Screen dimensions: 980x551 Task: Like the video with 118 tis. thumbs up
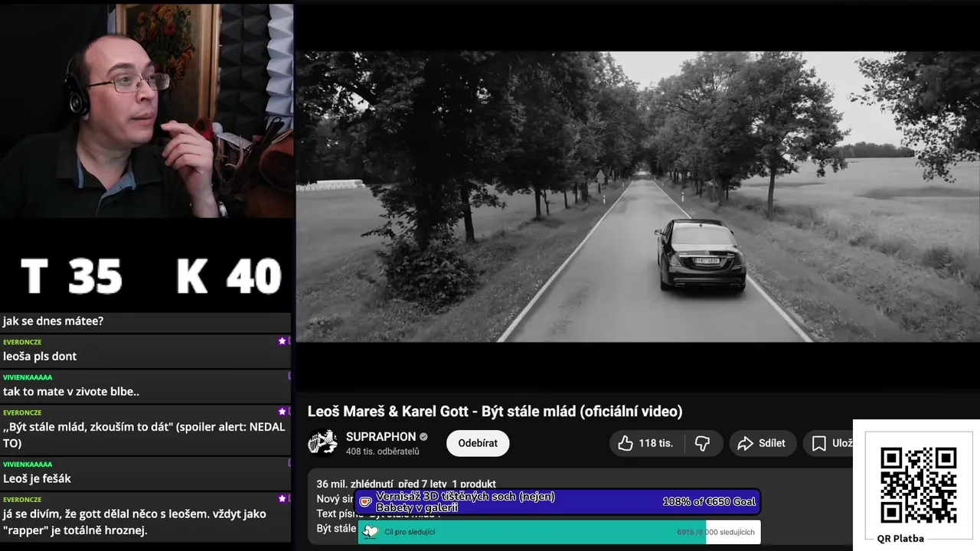coord(645,443)
